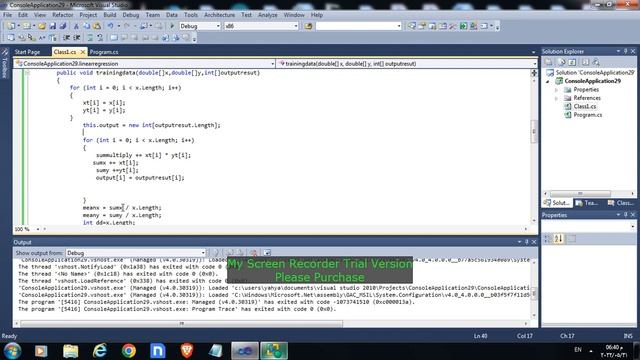
Task: Open the Analyze menu
Action: [267, 15]
